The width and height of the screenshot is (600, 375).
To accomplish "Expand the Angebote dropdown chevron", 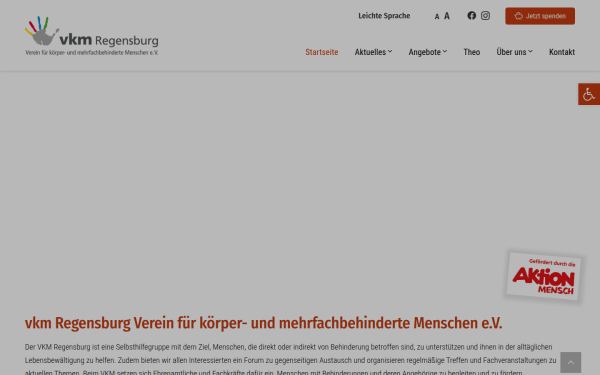I will click(445, 51).
